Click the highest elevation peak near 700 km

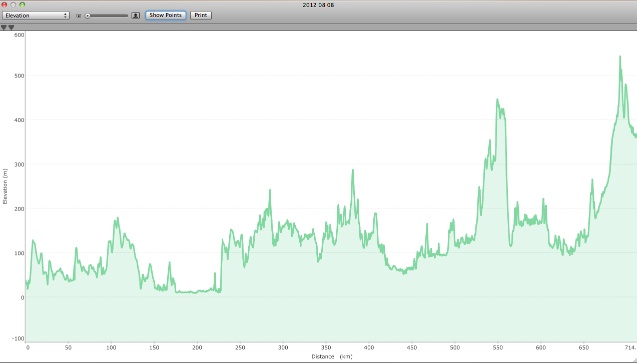point(620,57)
